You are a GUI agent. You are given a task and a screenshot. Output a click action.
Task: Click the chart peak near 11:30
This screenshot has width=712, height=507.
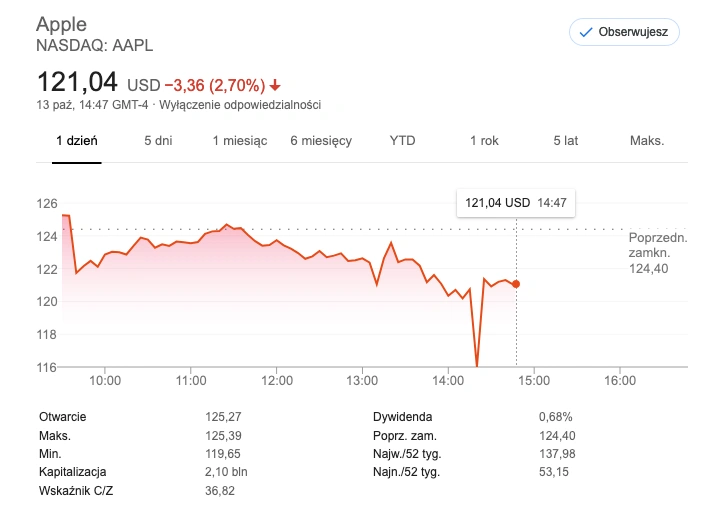[227, 225]
